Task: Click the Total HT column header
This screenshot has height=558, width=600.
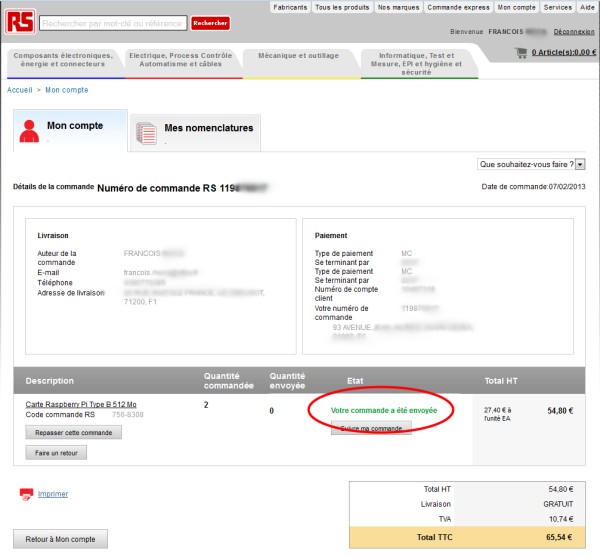Action: coord(501,381)
